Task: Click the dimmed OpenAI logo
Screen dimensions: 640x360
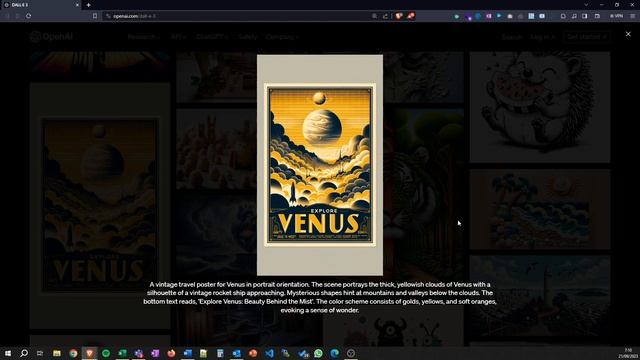Action: pos(51,36)
